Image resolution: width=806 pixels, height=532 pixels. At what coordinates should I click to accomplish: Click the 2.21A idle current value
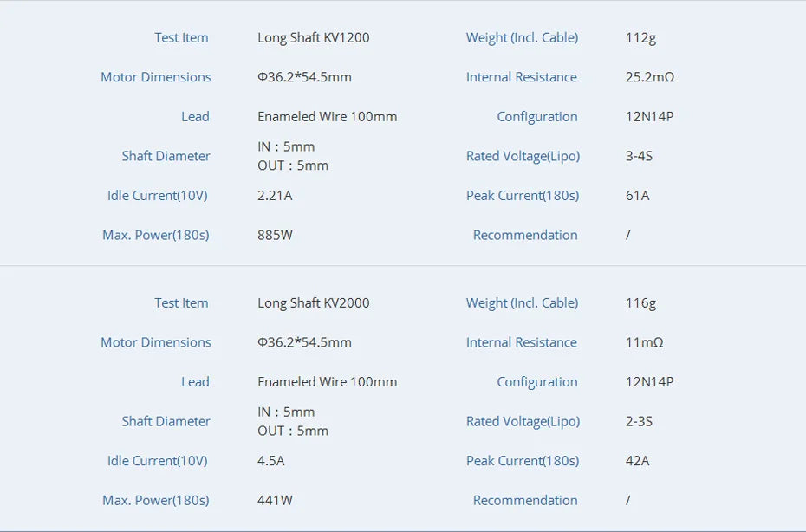(275, 196)
